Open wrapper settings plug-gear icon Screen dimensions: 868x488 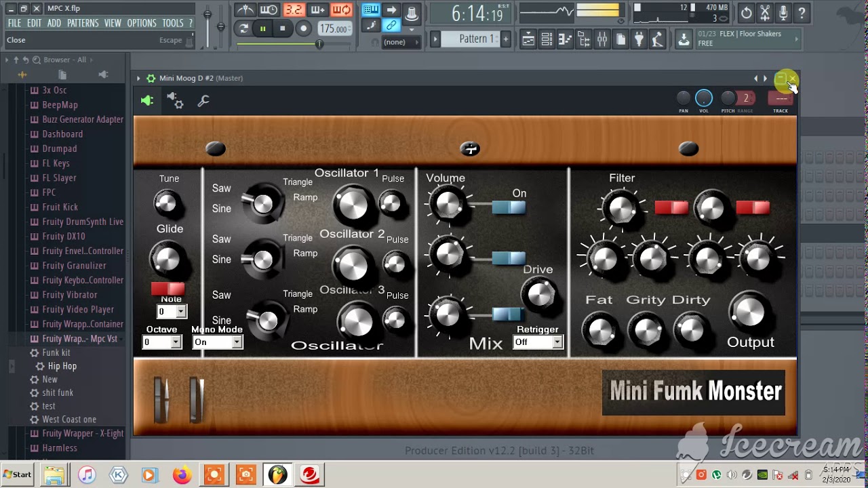175,101
